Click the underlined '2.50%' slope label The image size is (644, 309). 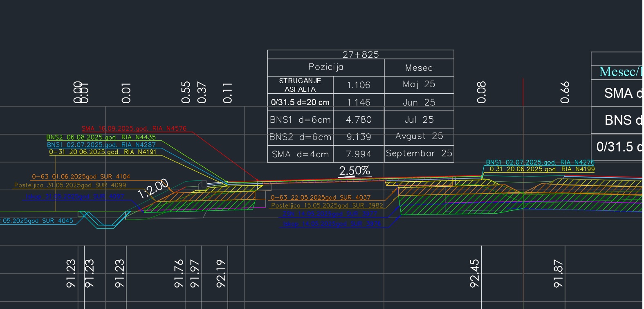[x=355, y=171]
